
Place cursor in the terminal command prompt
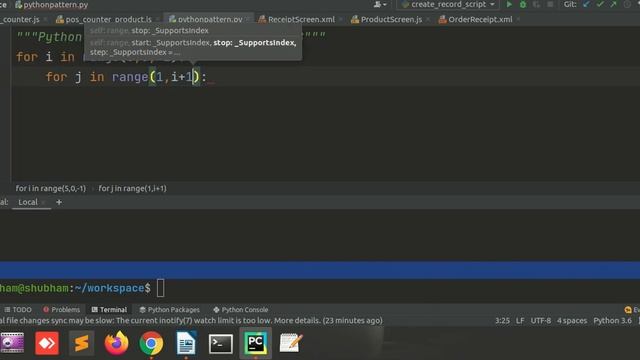(161, 288)
